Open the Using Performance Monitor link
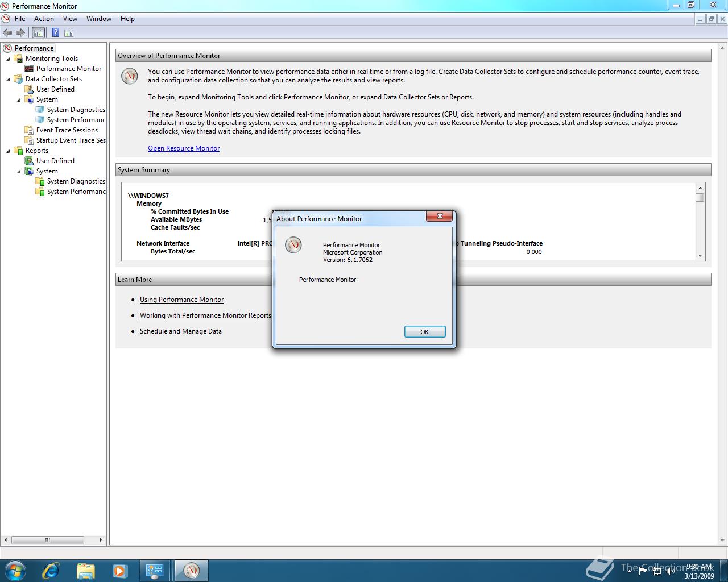728x582 pixels. [x=181, y=300]
